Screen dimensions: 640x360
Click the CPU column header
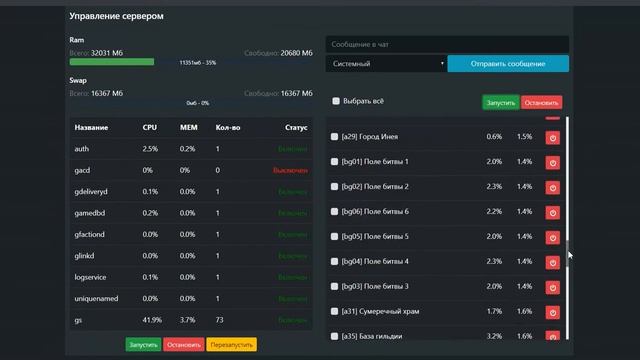150,127
